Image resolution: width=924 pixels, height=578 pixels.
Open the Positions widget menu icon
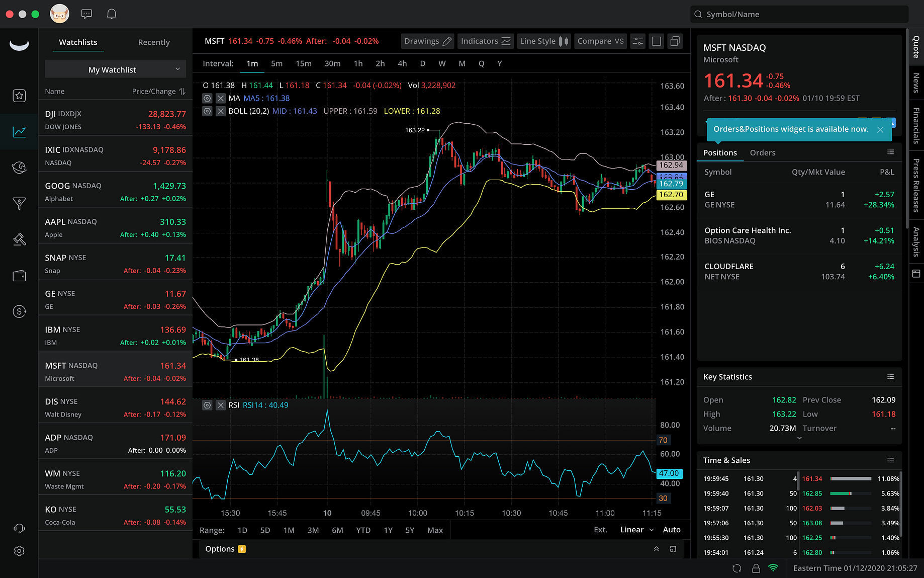pos(890,152)
